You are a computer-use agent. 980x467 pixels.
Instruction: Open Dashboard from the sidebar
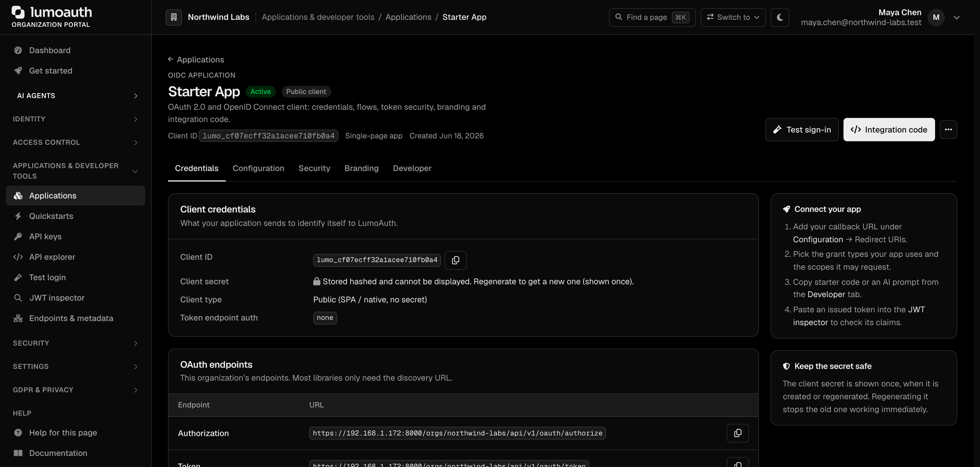coord(75,50)
